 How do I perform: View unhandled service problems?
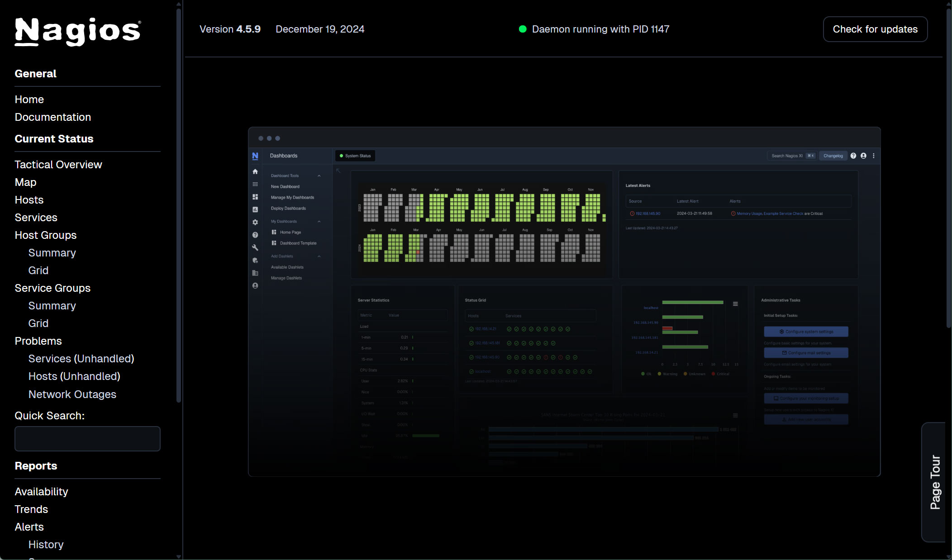81,359
